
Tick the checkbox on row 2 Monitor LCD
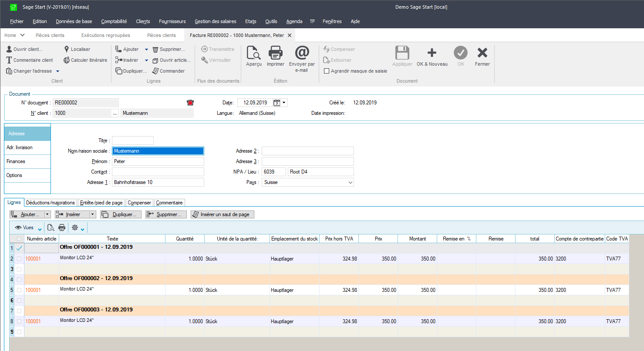(19, 259)
